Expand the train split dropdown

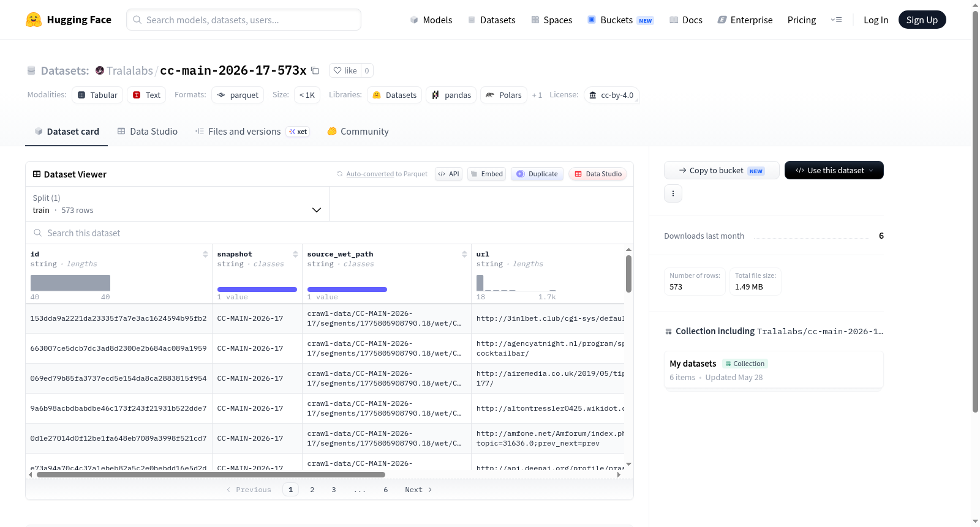[177, 204]
